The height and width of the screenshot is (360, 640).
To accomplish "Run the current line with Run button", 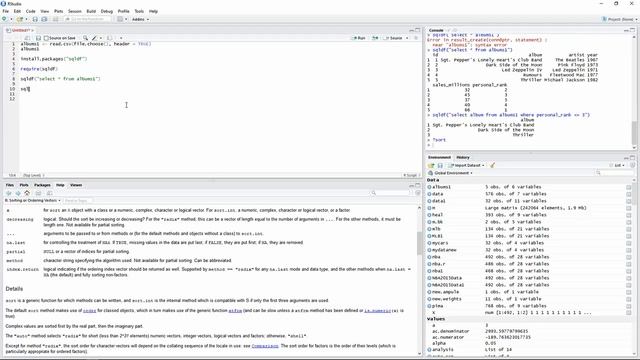I will (x=359, y=38).
